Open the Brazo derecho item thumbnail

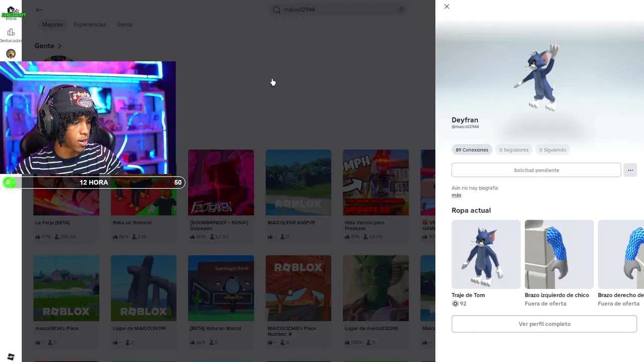pos(621,254)
